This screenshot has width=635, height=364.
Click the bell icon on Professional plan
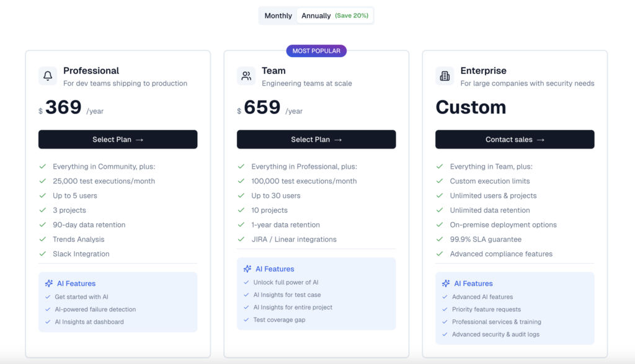tap(48, 76)
